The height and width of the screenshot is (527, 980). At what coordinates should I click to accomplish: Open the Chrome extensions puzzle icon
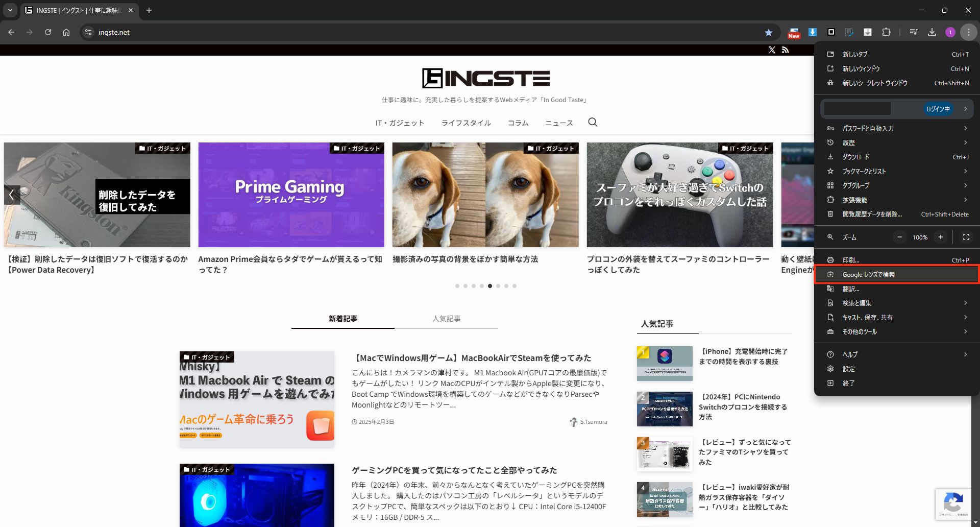point(887,32)
